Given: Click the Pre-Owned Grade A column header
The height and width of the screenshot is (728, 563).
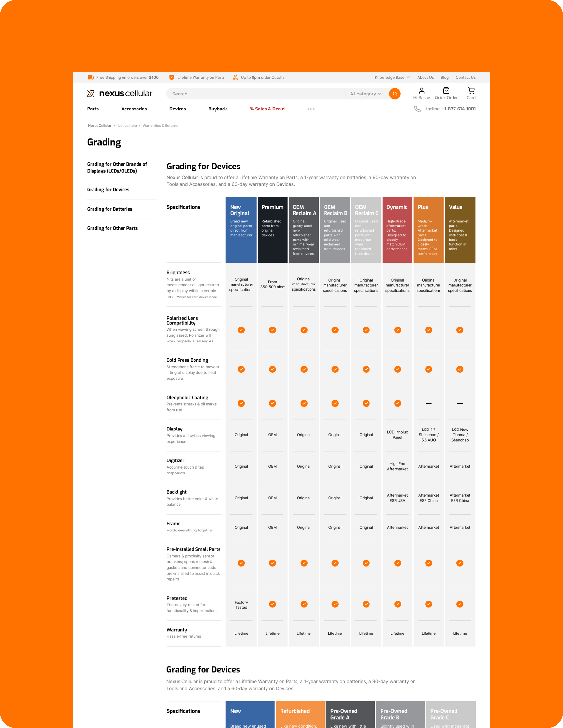Looking at the screenshot, I should coord(350,714).
